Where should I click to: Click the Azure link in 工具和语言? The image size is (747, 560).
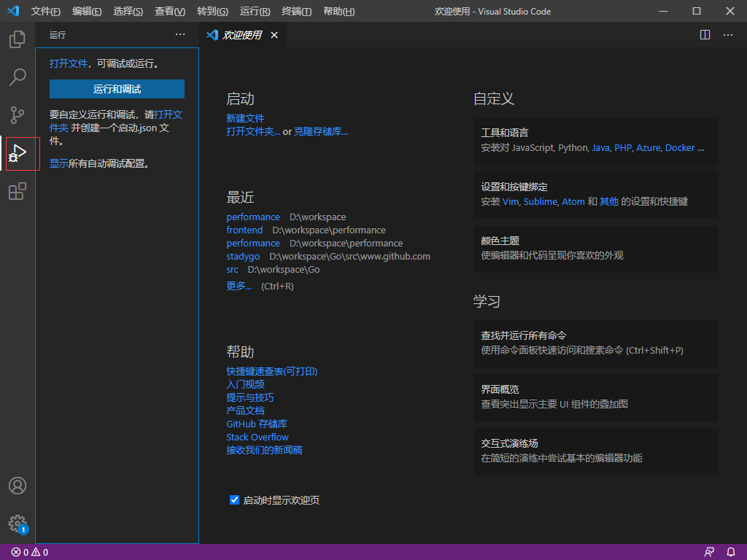click(649, 147)
